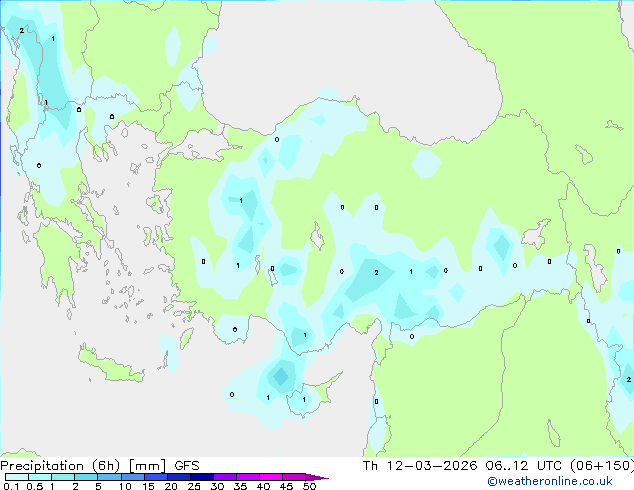The height and width of the screenshot is (490, 634).
Task: Click the "GFS" model label
Action: point(187,466)
